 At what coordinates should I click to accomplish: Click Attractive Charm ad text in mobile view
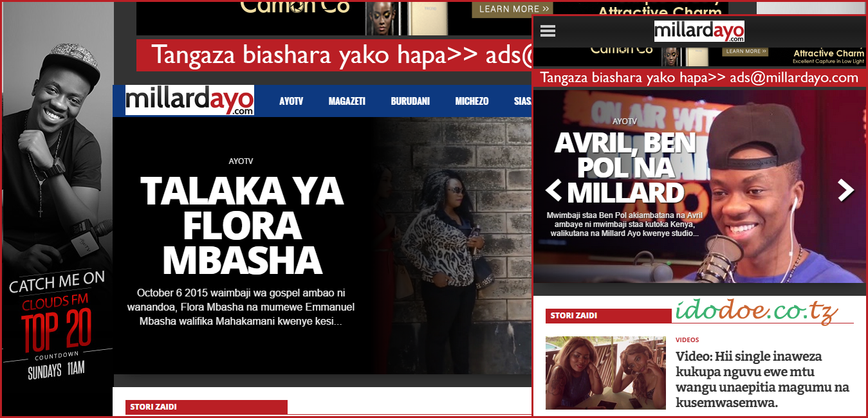pyautogui.click(x=828, y=53)
